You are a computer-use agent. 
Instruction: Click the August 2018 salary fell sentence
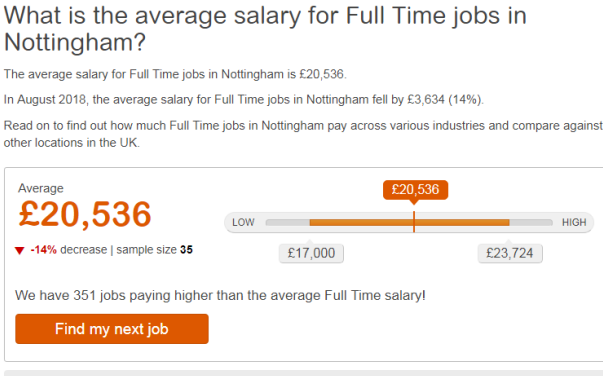244,100
